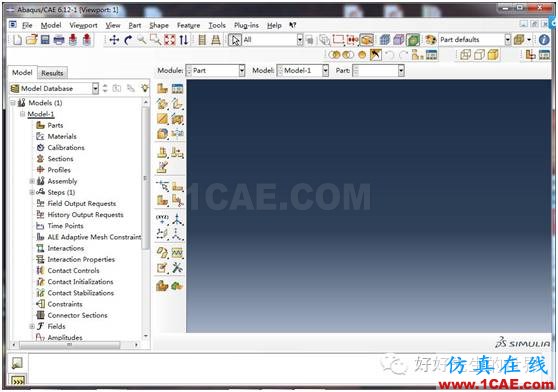Screen dimensions: 558x392
Task: Open the Shape menu
Action: pos(159,25)
